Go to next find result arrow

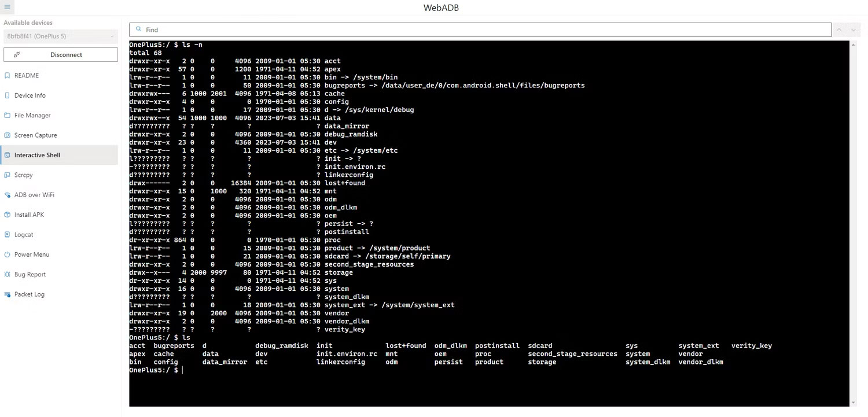(853, 29)
